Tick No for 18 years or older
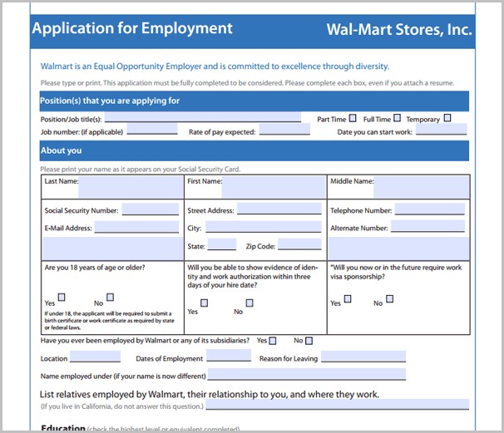The height and width of the screenshot is (433, 504). (110, 297)
